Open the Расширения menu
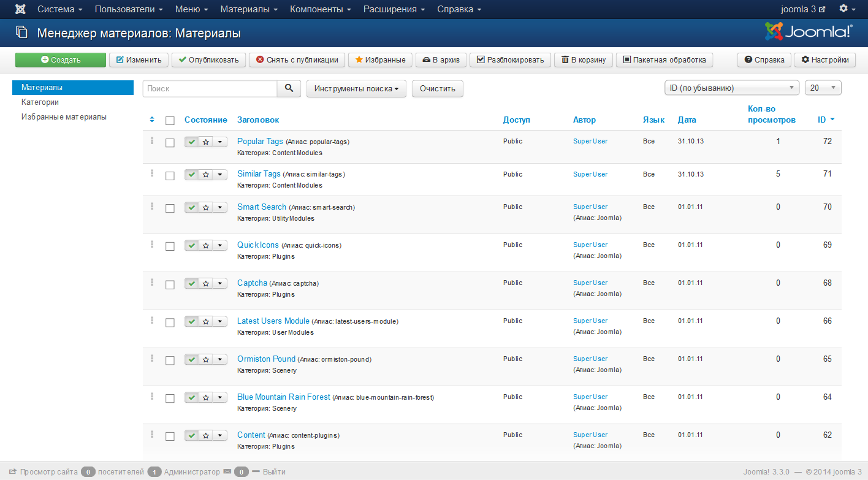This screenshot has width=868, height=480. 394,9
